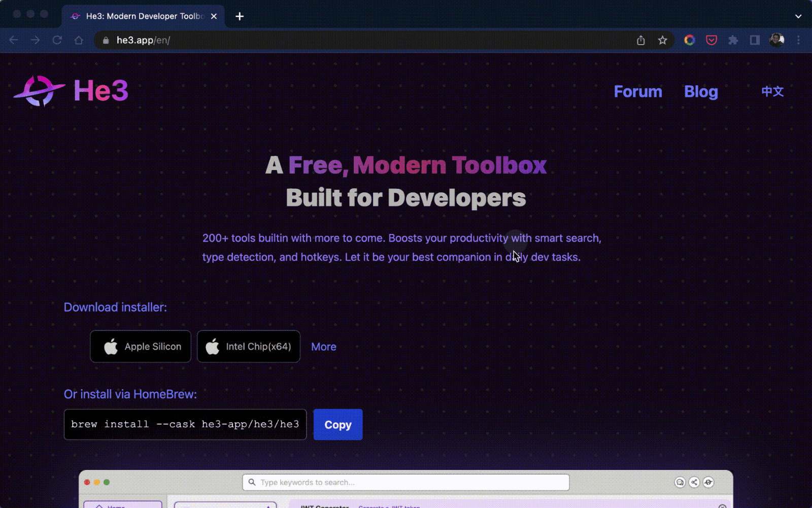The height and width of the screenshot is (508, 812).
Task: Copy the HomeBrew install command
Action: (x=337, y=425)
